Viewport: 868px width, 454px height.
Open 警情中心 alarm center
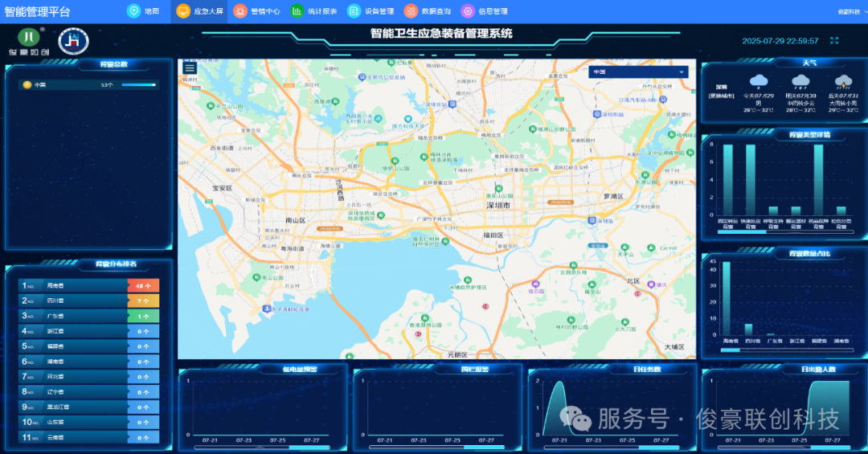coord(256,11)
